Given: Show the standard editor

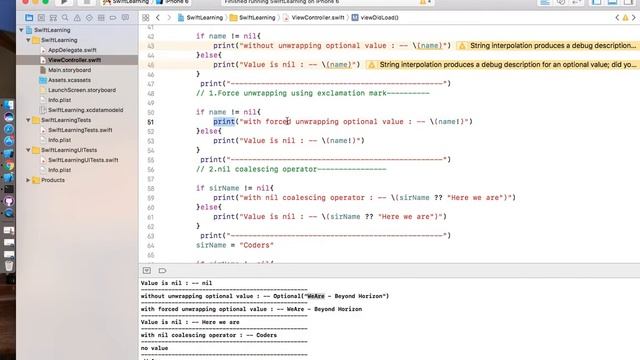Looking at the screenshot, I should tap(545, 2).
